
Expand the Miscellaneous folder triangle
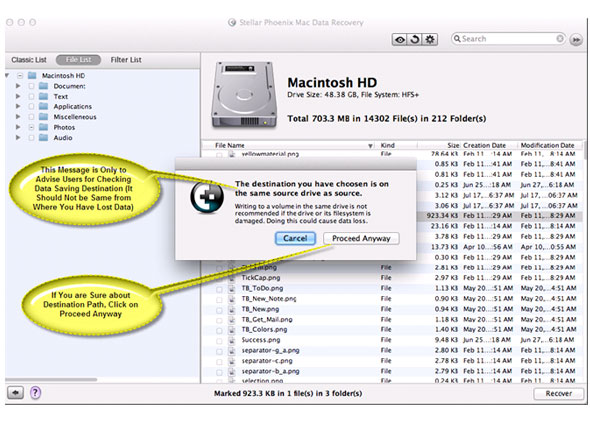(18, 116)
